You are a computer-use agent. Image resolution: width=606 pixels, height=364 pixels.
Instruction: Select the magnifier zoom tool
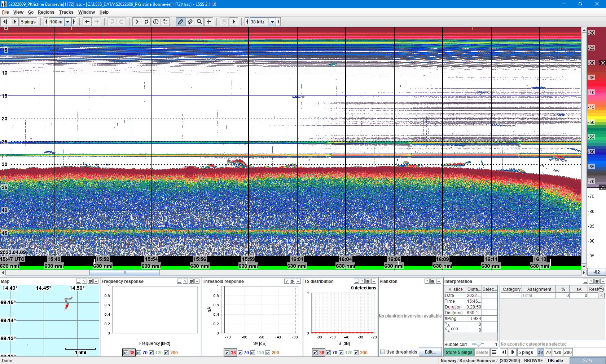pyautogui.click(x=199, y=22)
